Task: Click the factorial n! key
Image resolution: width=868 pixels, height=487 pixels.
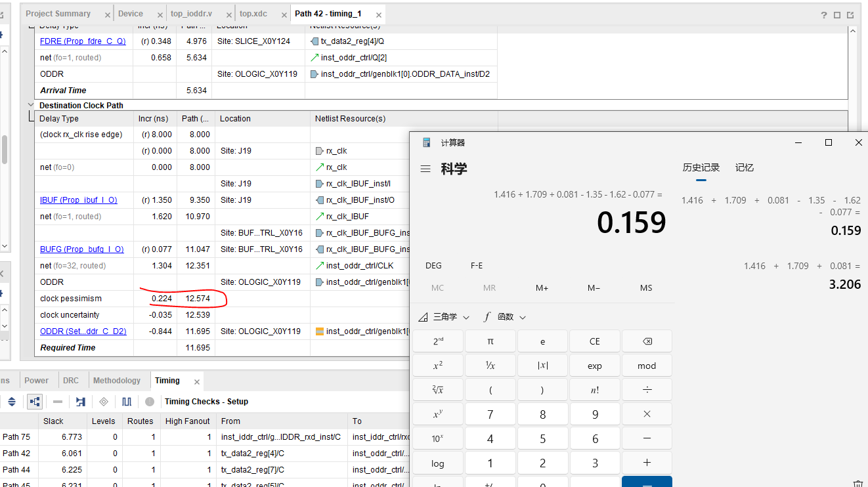Action: (x=595, y=390)
